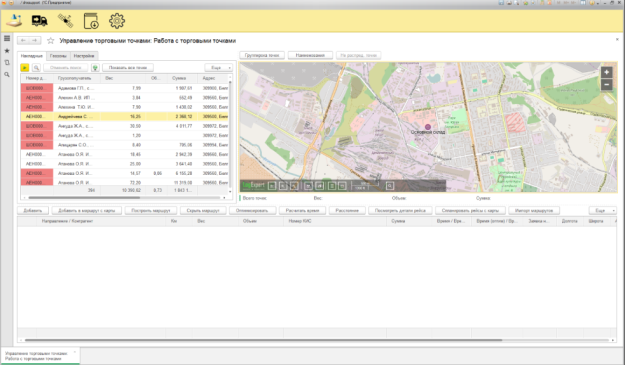
Task: Click Построить маршрут button
Action: 151,210
